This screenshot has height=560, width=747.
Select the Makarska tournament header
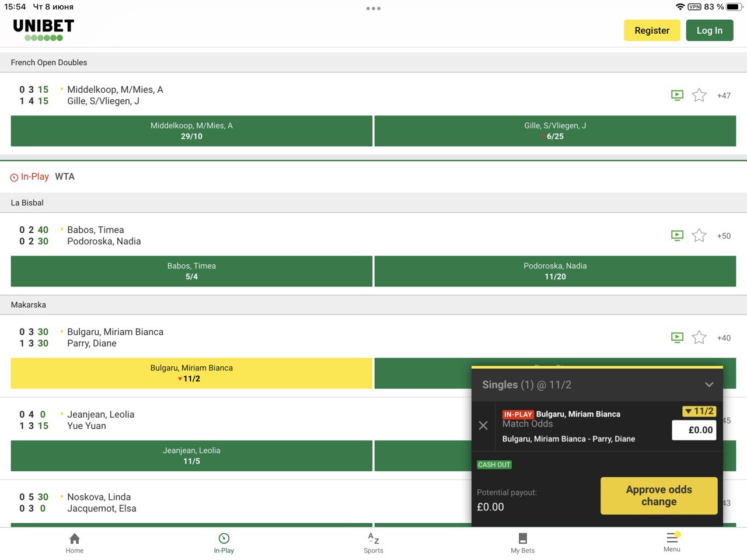(373, 305)
